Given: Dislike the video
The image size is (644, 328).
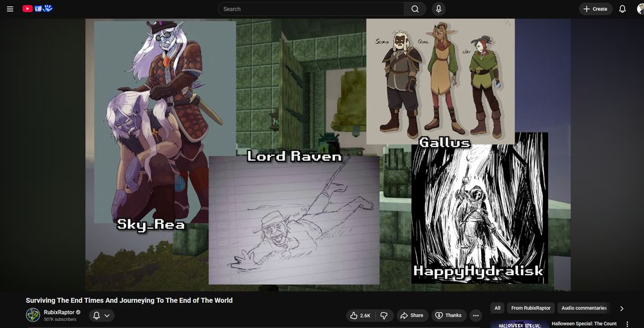Looking at the screenshot, I should click(x=384, y=315).
